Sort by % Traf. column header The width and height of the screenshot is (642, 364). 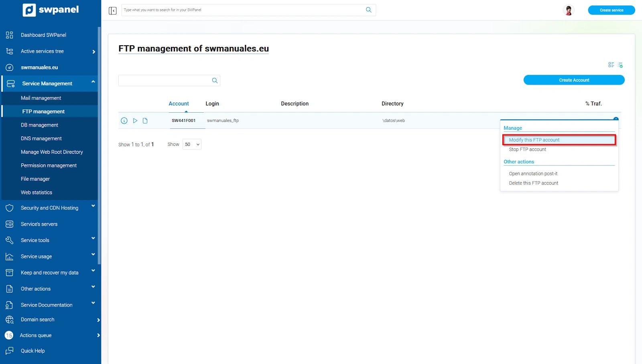tap(593, 104)
